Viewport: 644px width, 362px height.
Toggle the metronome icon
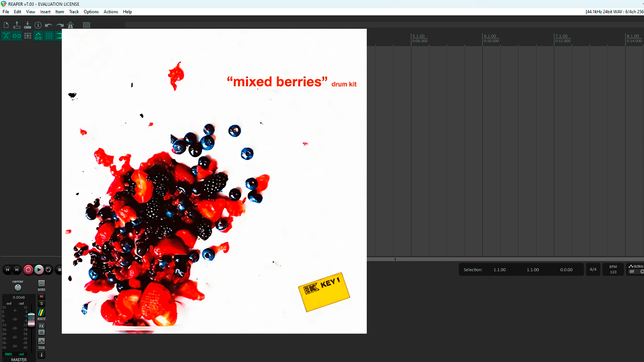70,25
